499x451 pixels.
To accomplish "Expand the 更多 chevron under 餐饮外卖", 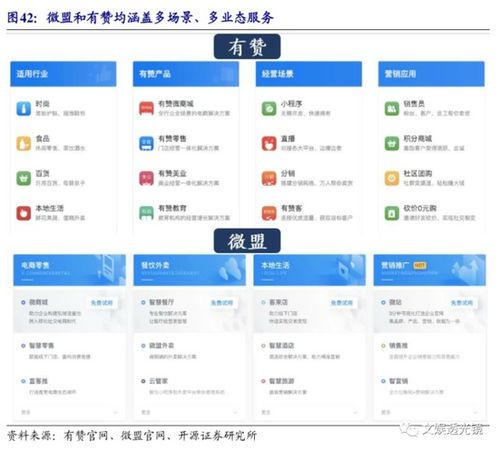I will pos(235,412).
